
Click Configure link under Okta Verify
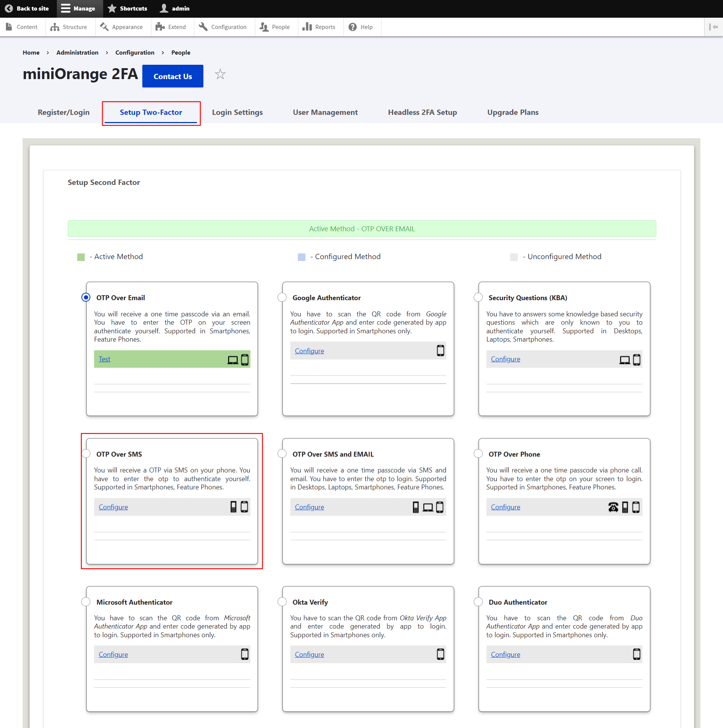(x=309, y=655)
